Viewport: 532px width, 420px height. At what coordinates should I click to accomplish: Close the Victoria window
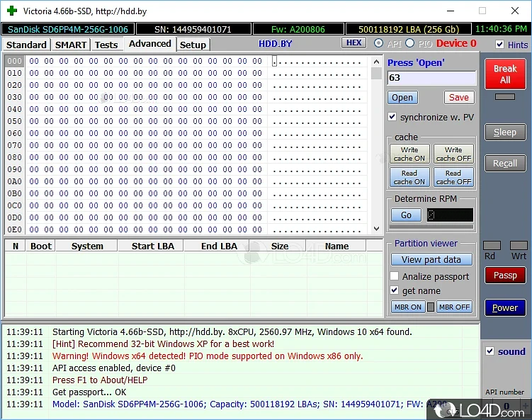click(515, 11)
